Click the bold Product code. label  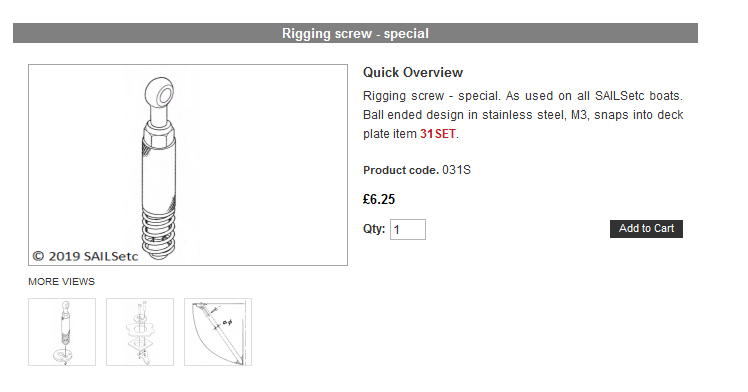tap(401, 170)
